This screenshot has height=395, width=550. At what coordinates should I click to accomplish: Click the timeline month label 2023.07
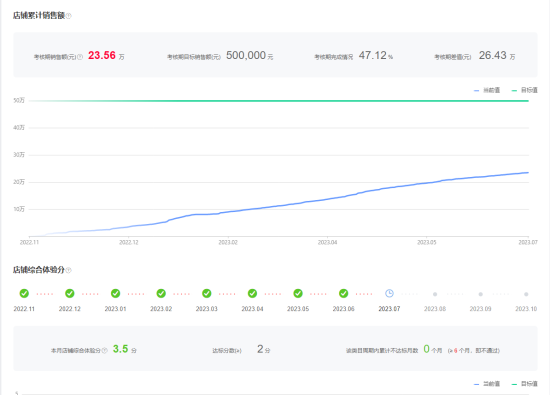[389, 309]
